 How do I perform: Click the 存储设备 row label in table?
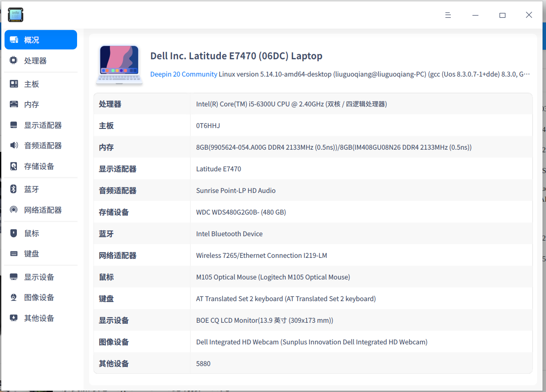114,212
